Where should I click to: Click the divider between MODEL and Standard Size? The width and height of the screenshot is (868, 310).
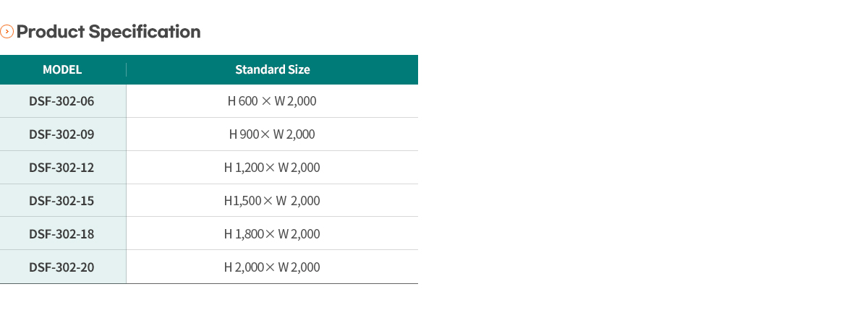point(126,70)
